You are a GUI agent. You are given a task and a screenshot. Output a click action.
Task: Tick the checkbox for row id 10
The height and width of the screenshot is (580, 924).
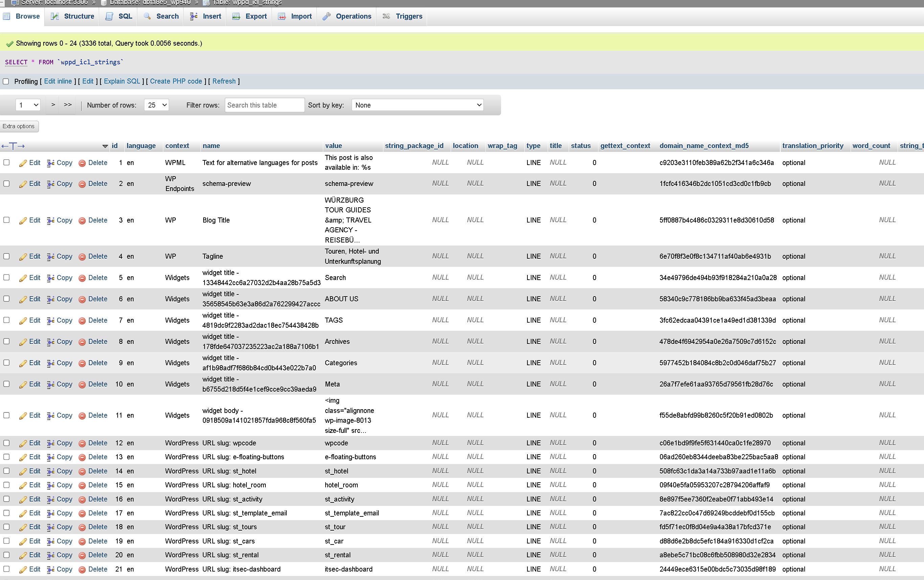point(6,384)
